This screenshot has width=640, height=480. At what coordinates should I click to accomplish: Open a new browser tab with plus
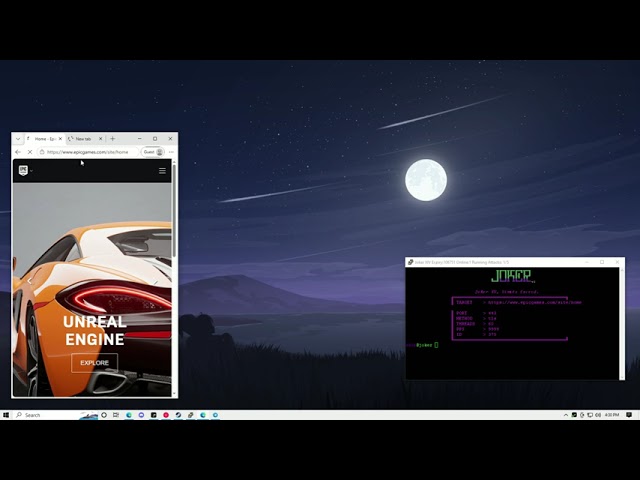[x=113, y=139]
